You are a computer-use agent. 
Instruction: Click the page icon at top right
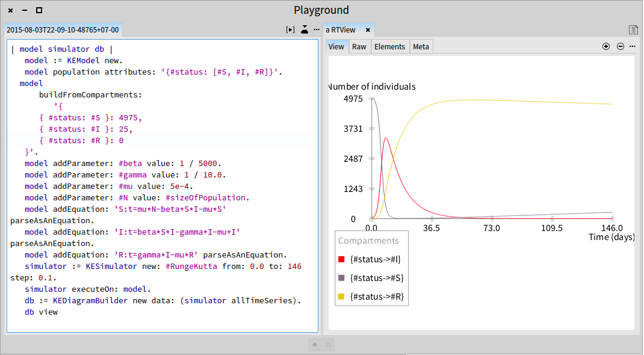[x=633, y=29]
